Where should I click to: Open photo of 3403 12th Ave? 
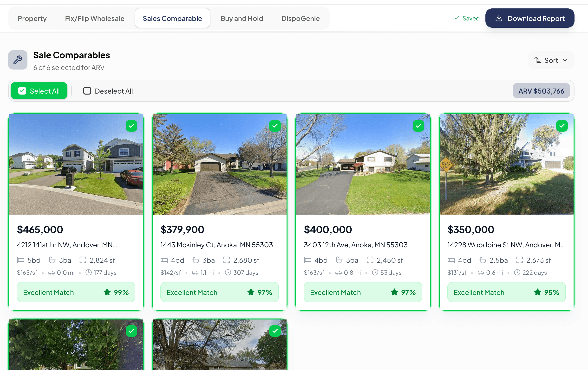click(363, 164)
